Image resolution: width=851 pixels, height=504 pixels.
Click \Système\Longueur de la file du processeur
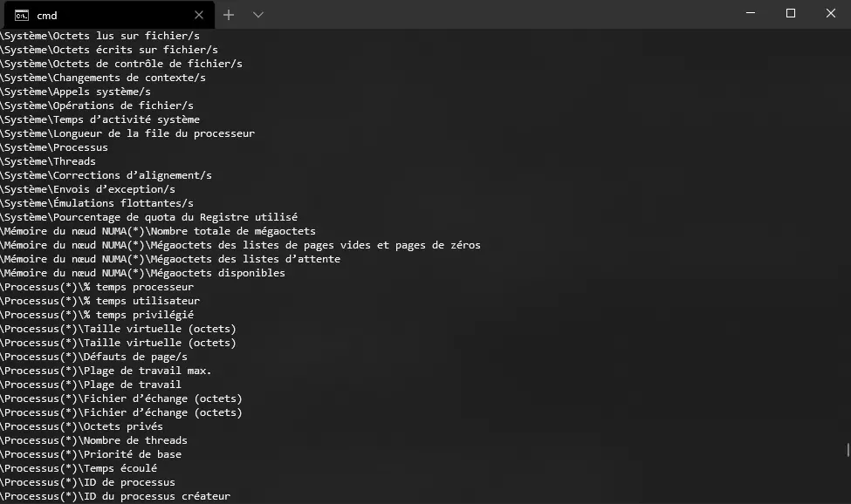(127, 133)
